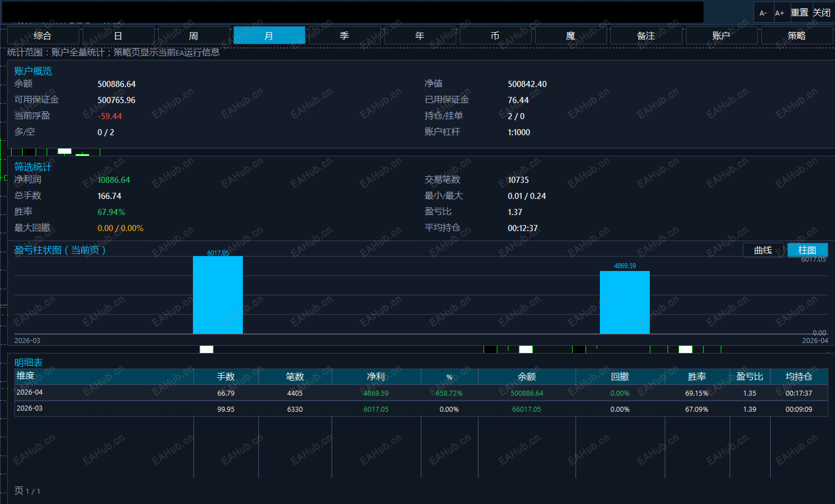The image size is (835, 504).
Task: Open the 账户 account tab
Action: (x=722, y=35)
